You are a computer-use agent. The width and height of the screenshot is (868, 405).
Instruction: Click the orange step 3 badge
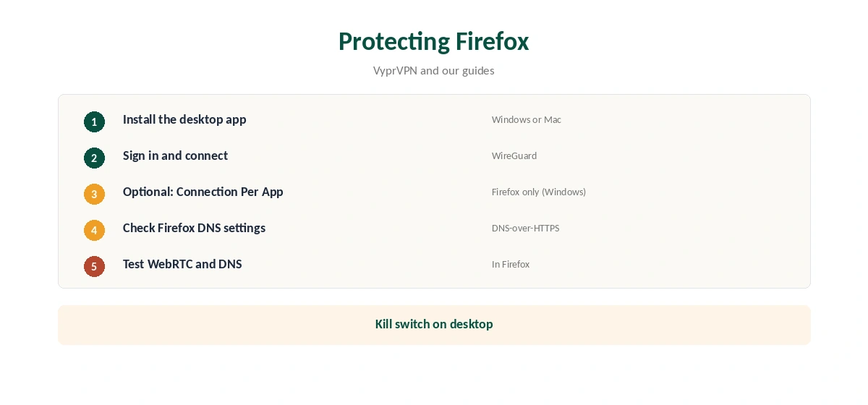pos(94,194)
